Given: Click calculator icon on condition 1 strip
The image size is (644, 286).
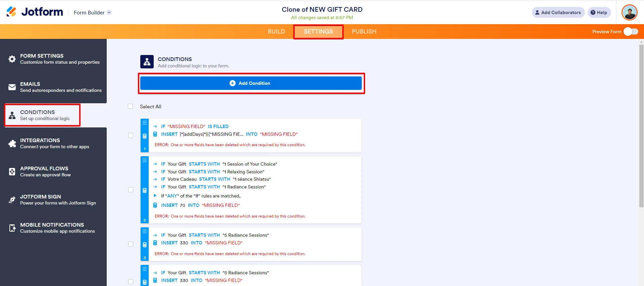Looking at the screenshot, I should pyautogui.click(x=145, y=136).
